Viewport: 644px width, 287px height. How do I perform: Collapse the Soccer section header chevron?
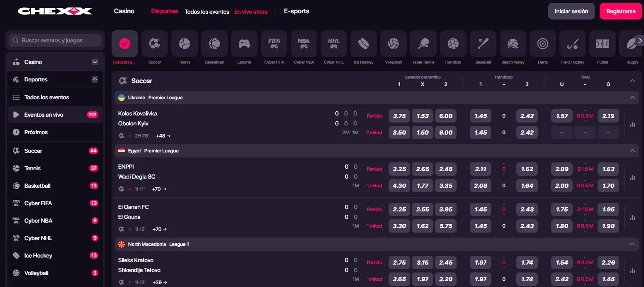(632, 81)
